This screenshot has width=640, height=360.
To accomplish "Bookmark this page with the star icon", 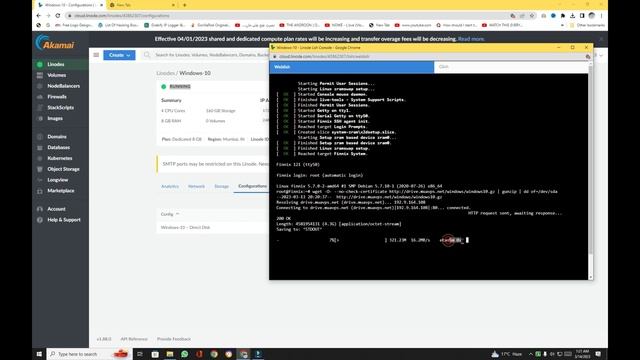I will pyautogui.click(x=532, y=16).
